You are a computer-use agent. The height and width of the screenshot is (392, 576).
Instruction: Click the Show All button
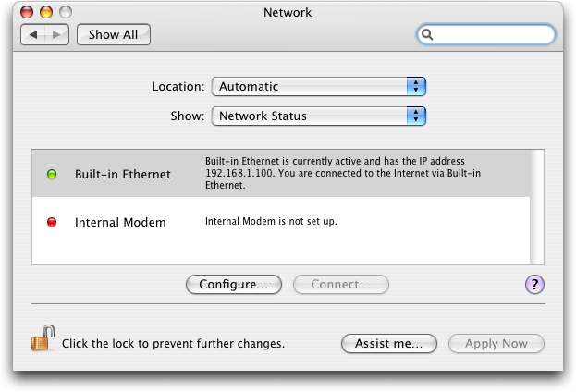coord(114,35)
